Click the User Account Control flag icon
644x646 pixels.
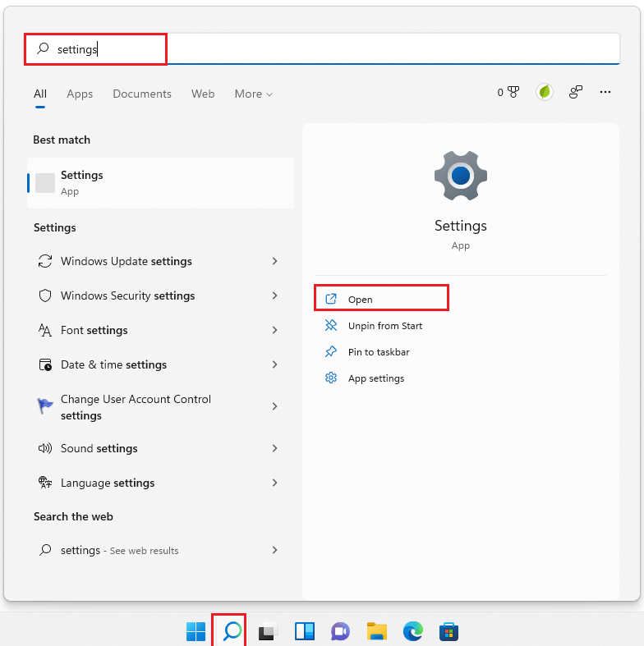(x=45, y=405)
